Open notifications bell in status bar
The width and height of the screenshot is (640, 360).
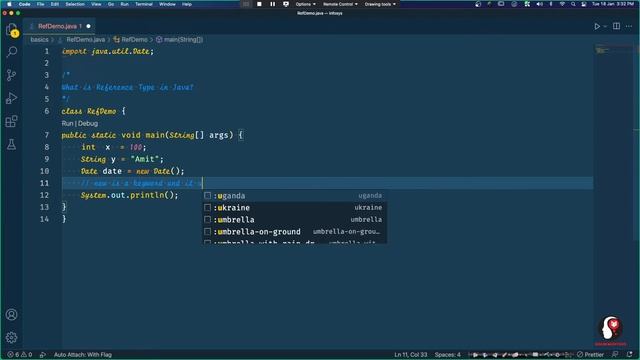pos(630,354)
